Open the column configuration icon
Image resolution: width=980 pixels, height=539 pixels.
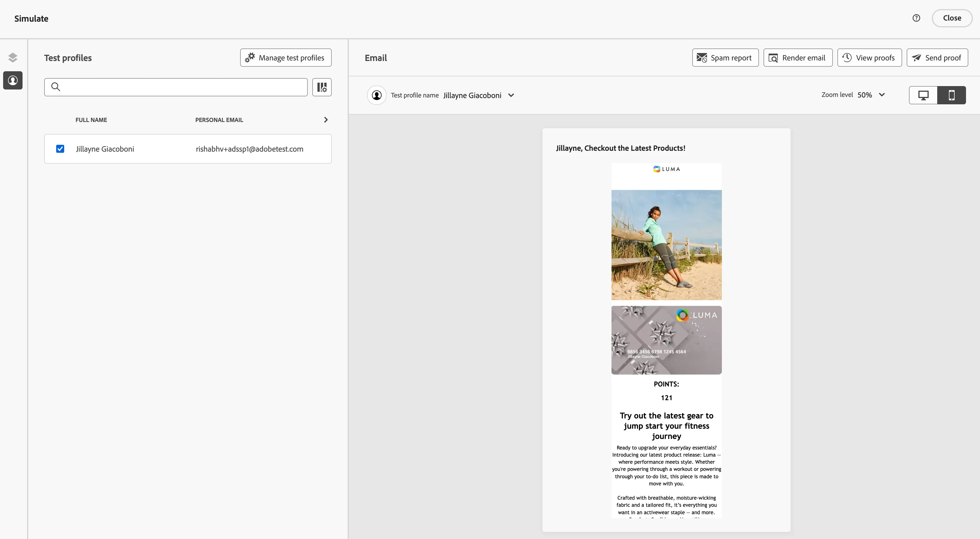[x=322, y=87]
